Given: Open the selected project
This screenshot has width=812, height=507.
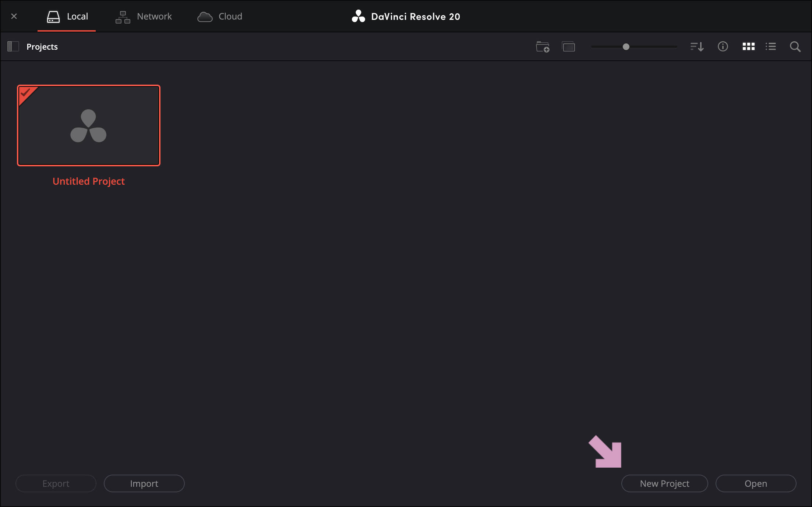Looking at the screenshot, I should coord(756,483).
